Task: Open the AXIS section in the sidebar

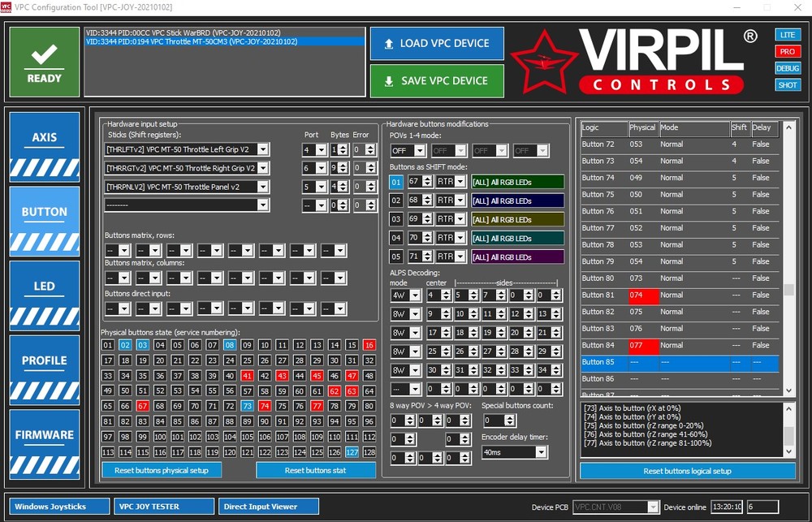Action: pyautogui.click(x=45, y=147)
